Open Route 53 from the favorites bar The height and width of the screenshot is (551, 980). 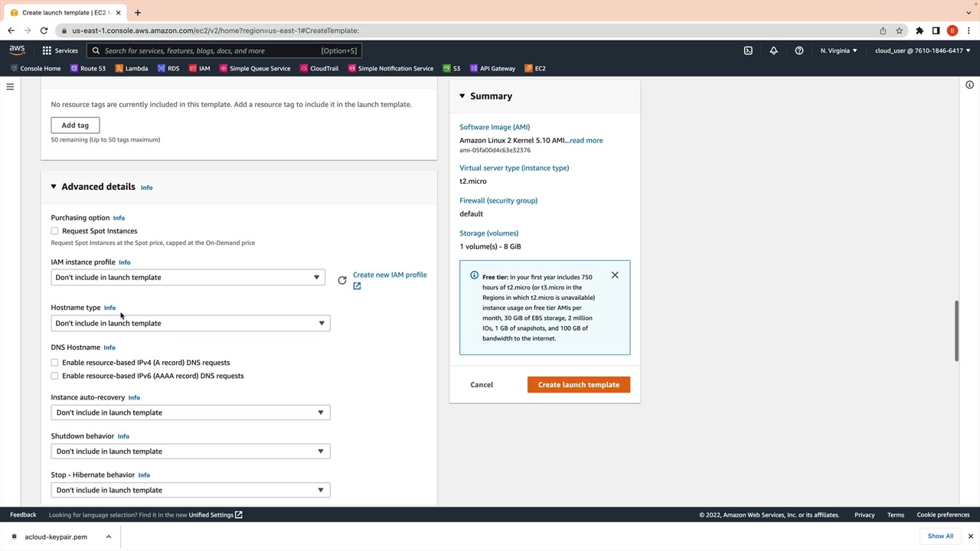(x=88, y=68)
